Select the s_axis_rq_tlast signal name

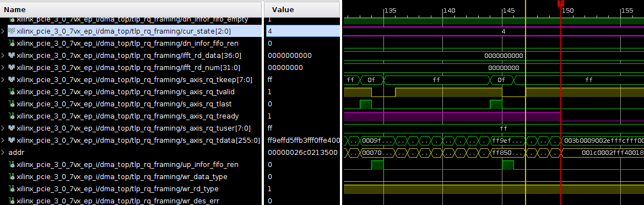click(x=124, y=104)
